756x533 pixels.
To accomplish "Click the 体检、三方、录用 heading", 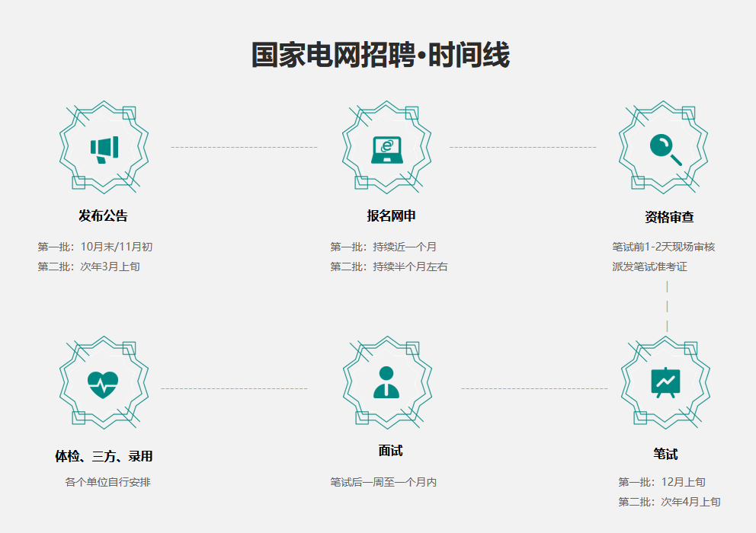I will pos(104,456).
